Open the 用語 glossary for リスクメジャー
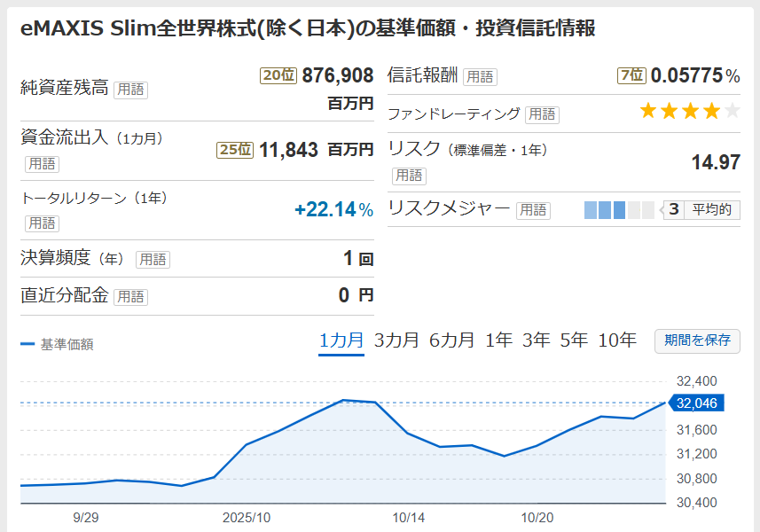This screenshot has height=532, width=760. (x=533, y=210)
